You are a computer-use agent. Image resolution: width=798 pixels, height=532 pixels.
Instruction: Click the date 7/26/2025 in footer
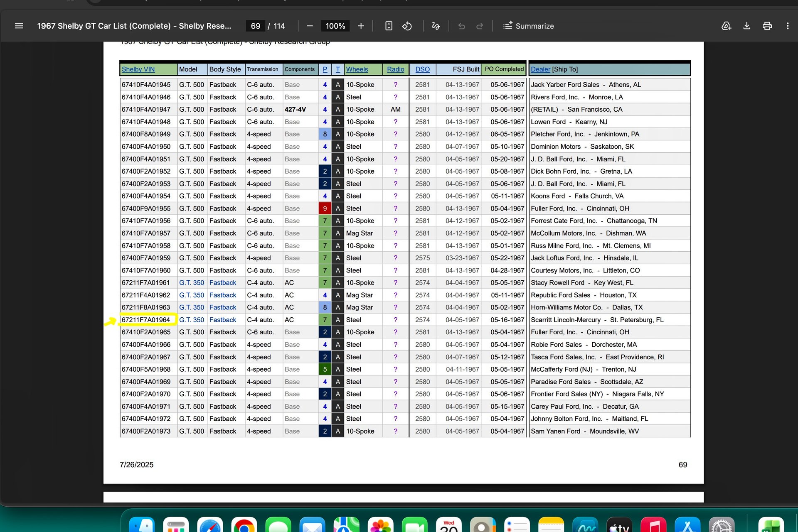(136, 465)
